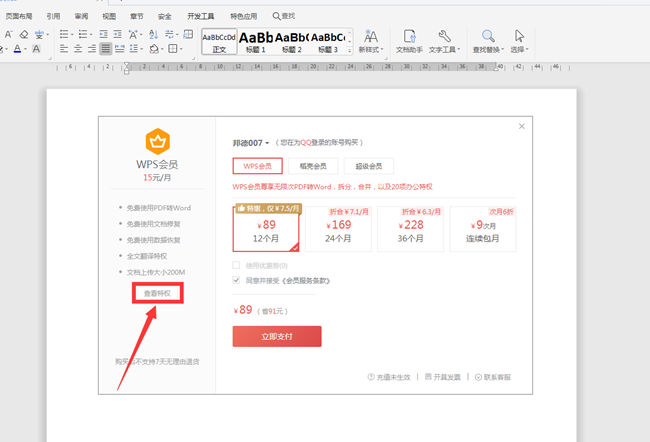Open the 章节 tab
Screen dimensions: 650x442
pos(136,16)
